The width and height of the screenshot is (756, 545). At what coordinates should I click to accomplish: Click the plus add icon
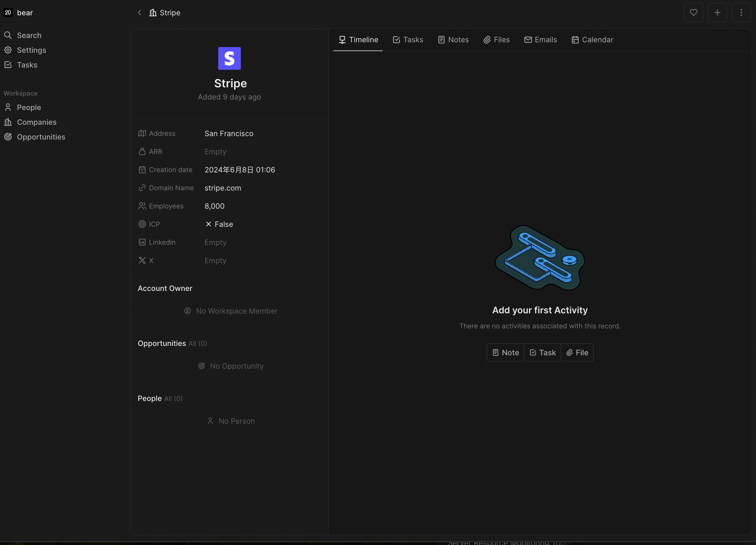(717, 13)
